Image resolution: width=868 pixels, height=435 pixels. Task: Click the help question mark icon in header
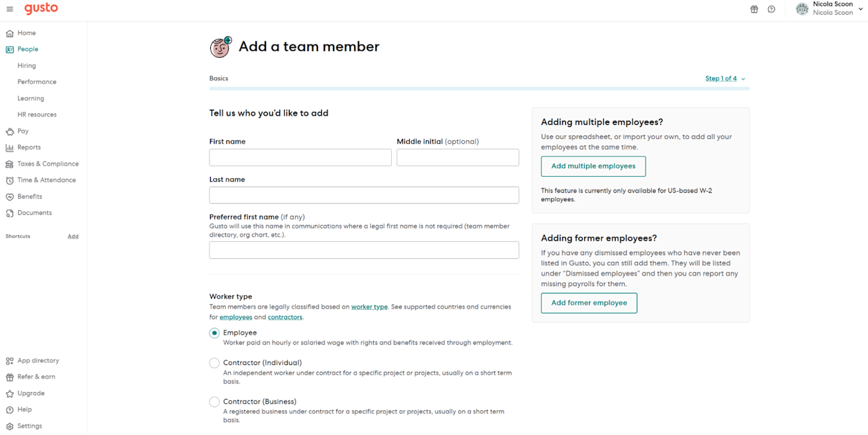click(771, 9)
